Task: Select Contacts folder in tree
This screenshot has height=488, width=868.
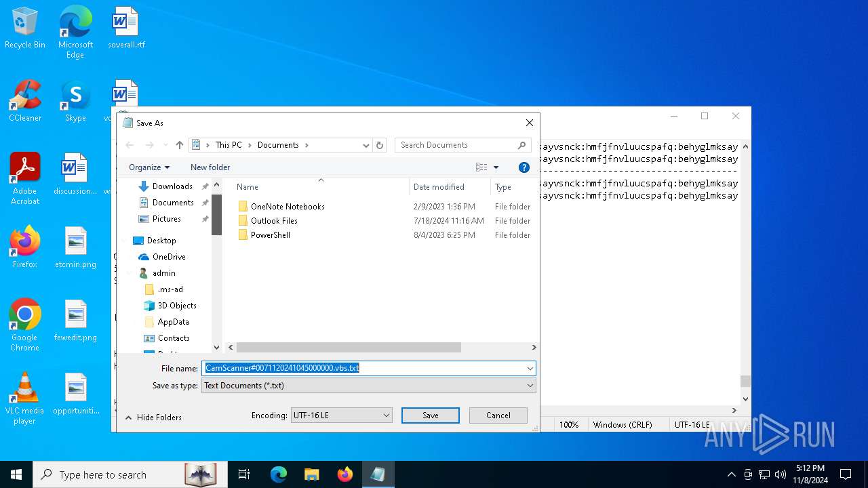Action: click(x=174, y=338)
